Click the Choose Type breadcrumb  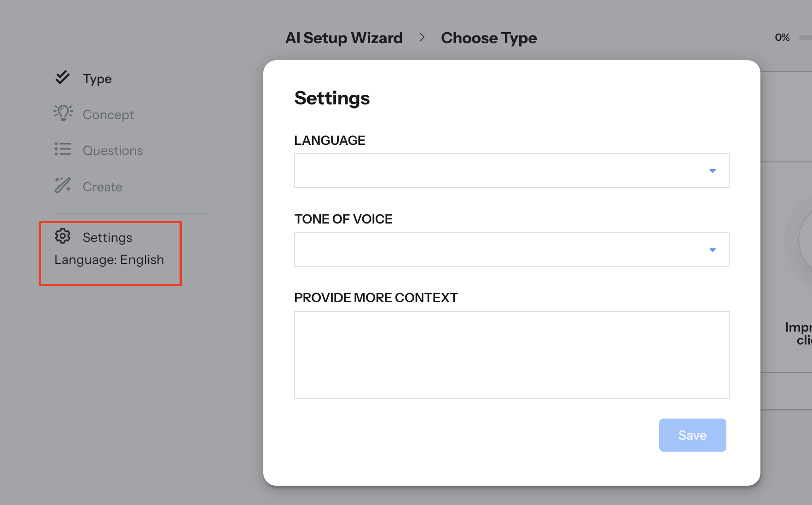tap(489, 38)
